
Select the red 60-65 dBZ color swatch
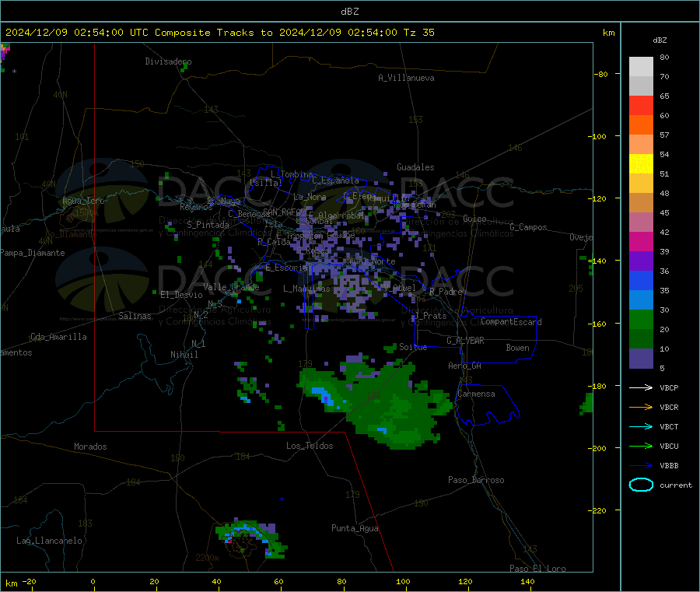coord(641,105)
